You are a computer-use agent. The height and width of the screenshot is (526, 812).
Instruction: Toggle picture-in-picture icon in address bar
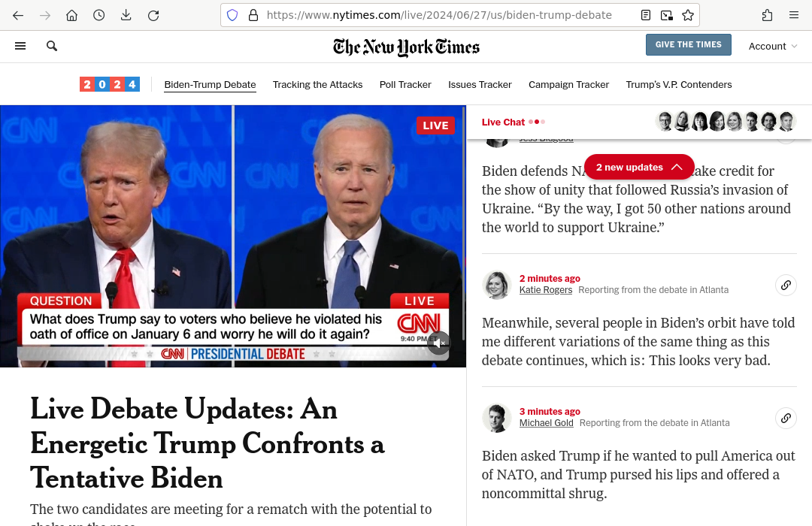click(x=666, y=15)
